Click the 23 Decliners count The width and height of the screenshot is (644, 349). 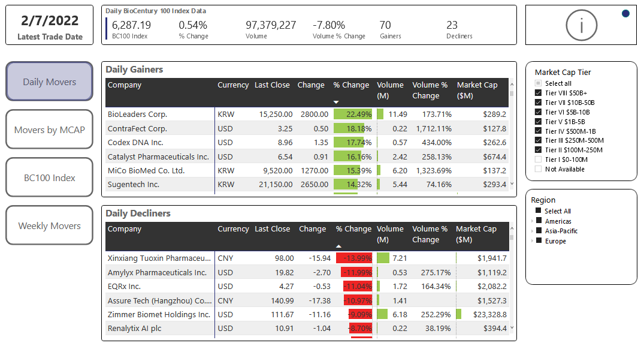(x=452, y=25)
